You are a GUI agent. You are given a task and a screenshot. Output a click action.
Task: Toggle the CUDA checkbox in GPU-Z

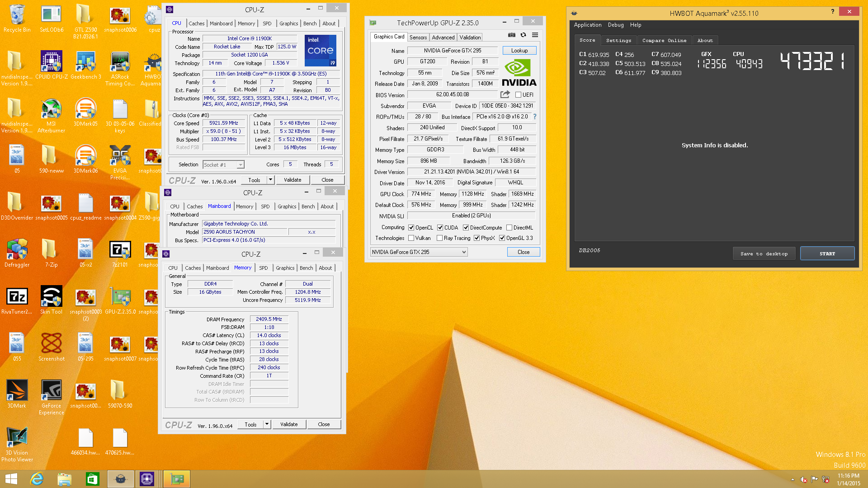(x=440, y=228)
